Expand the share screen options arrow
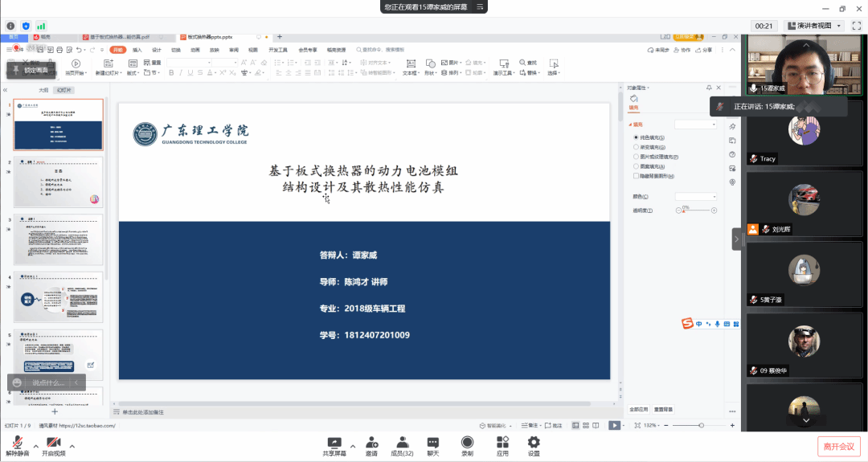Screen dimensions: 868x462 point(353,444)
